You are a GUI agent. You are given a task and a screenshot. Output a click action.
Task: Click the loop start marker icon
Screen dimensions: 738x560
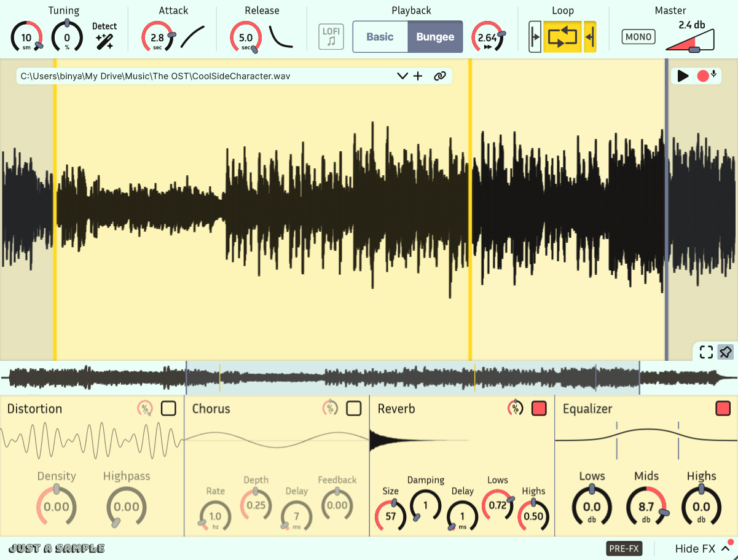pyautogui.click(x=535, y=37)
